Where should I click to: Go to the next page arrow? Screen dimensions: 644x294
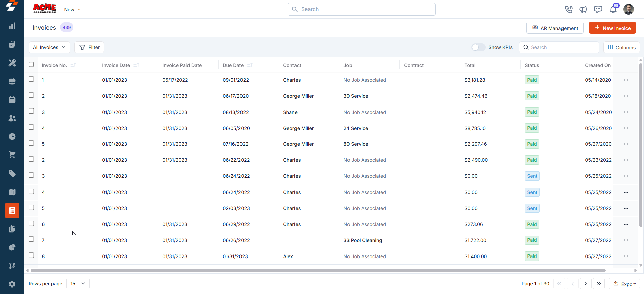[586, 284]
